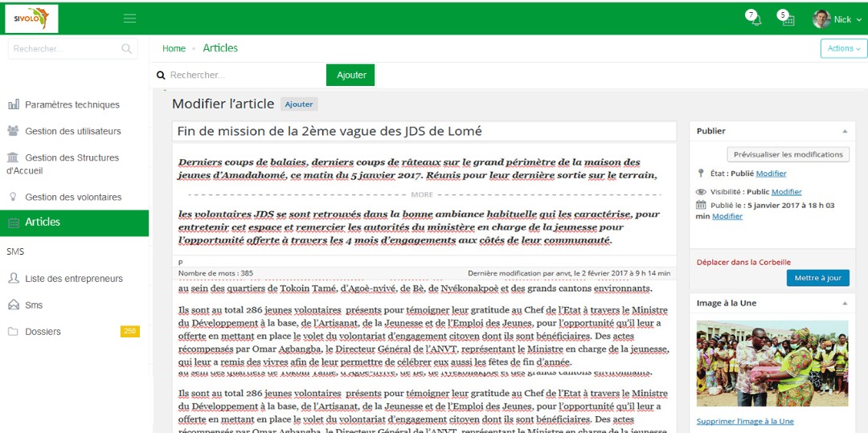
Task: Click Gestion des utilisateurs people icon
Action: 14,131
